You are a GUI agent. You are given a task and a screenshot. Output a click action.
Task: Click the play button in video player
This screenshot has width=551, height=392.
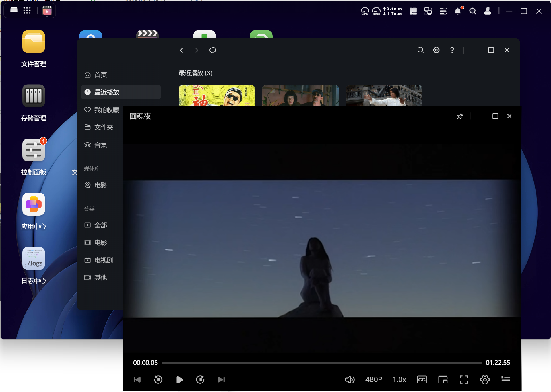(x=179, y=380)
